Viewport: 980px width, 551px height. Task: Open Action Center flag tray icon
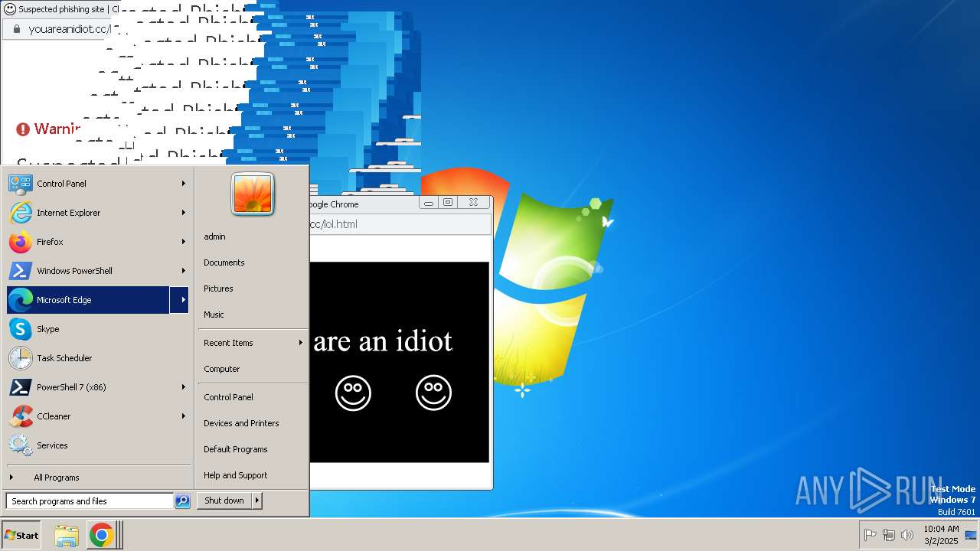point(871,535)
